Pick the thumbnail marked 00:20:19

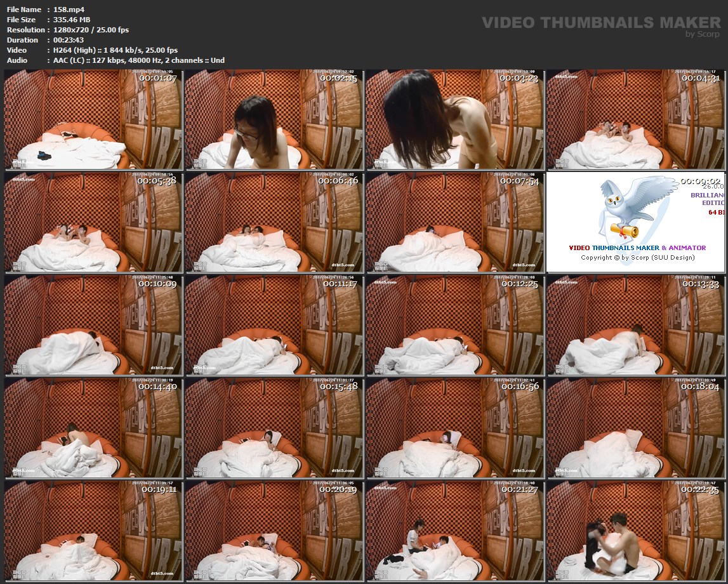274,531
